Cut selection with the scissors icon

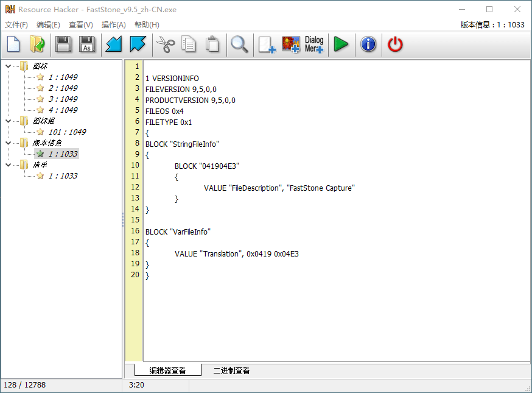[165, 44]
